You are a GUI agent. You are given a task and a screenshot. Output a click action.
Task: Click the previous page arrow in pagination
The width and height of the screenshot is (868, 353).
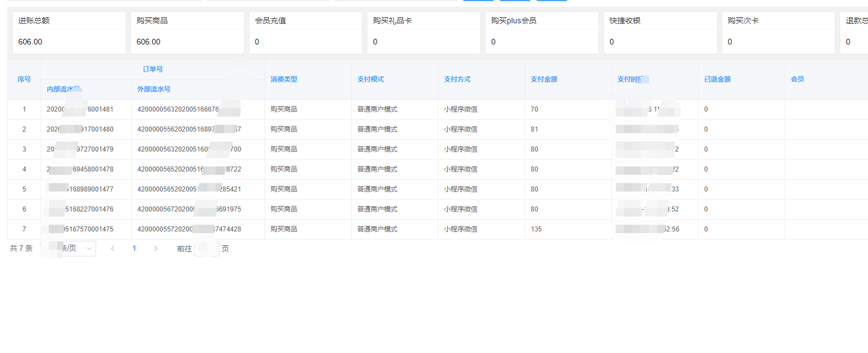click(113, 249)
